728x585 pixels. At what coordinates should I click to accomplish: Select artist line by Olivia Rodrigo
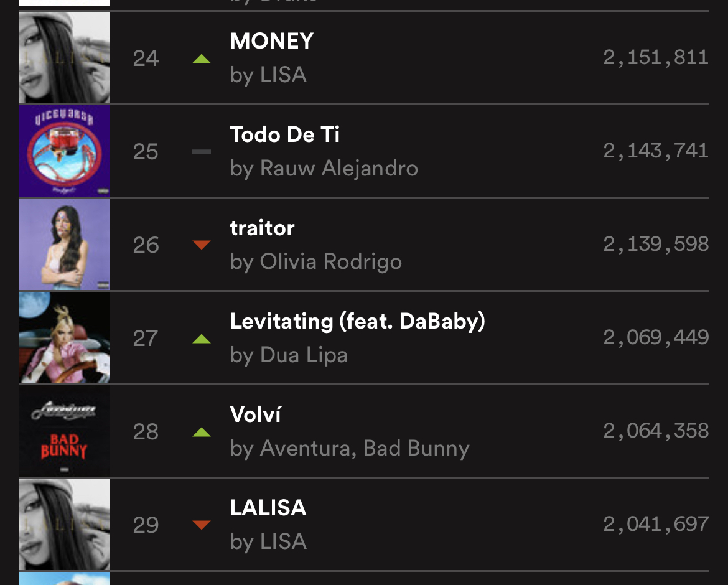(x=316, y=262)
